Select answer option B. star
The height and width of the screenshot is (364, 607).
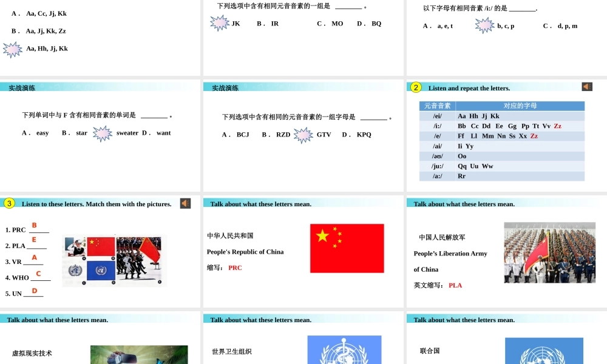[x=74, y=133]
